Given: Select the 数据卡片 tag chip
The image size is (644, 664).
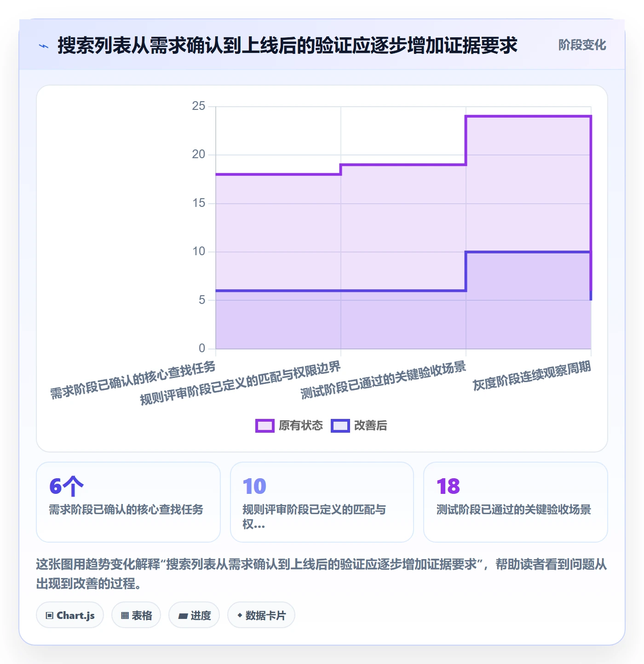Looking at the screenshot, I should (x=261, y=615).
